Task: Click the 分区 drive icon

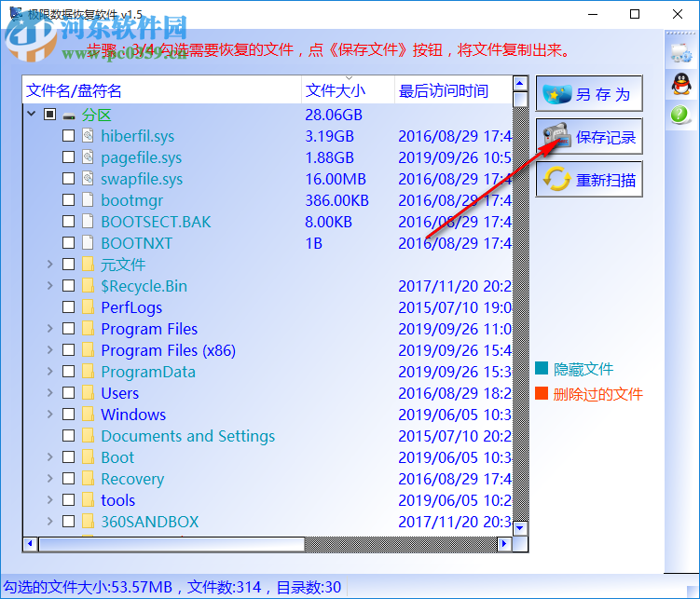Action: (69, 116)
